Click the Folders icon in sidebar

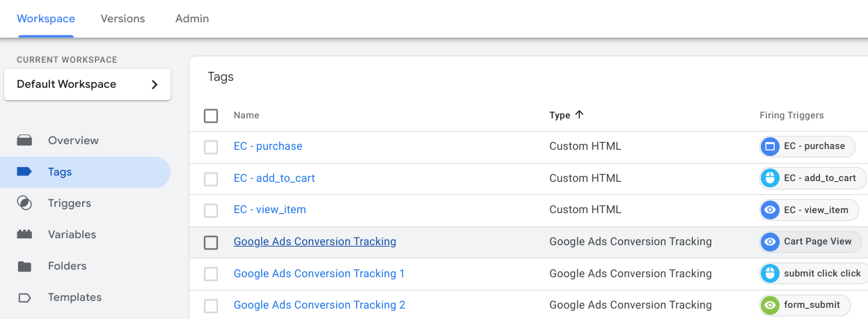(x=24, y=266)
